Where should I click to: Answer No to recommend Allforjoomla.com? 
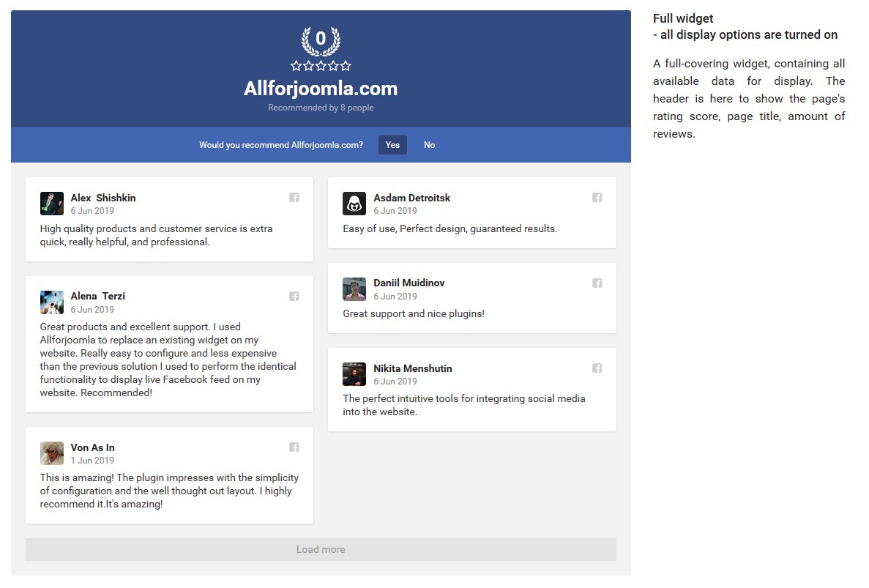[429, 145]
